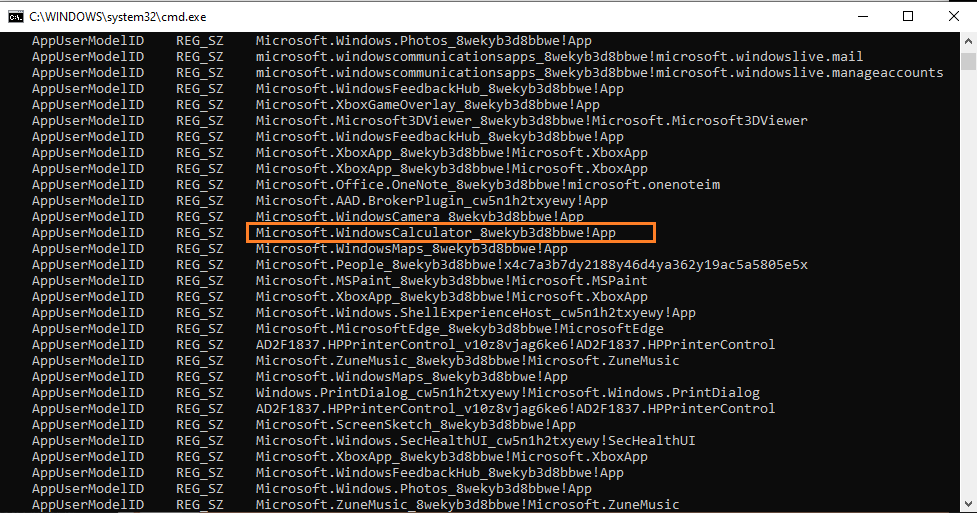Select the Microsoft.Office.OneNote entry text
This screenshot has width=977, height=513.
tap(488, 185)
